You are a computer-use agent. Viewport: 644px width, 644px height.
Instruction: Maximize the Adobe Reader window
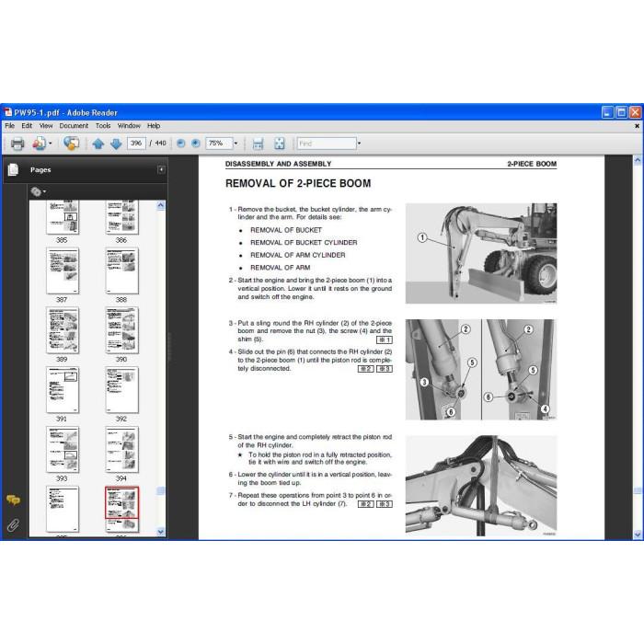coord(621,112)
